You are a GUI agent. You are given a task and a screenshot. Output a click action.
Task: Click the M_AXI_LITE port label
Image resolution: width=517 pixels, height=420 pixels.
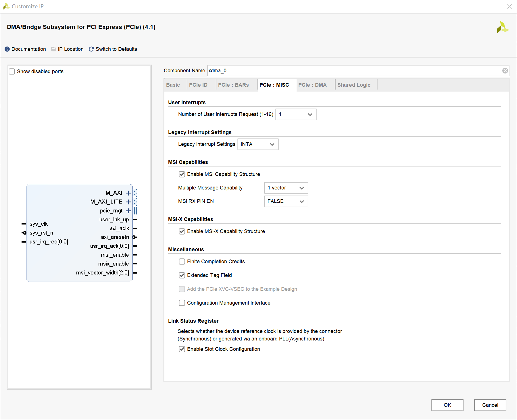[106, 202]
